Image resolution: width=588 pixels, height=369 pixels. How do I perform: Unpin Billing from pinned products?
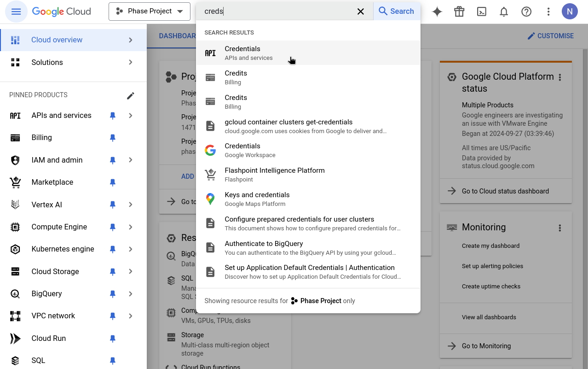[112, 138]
